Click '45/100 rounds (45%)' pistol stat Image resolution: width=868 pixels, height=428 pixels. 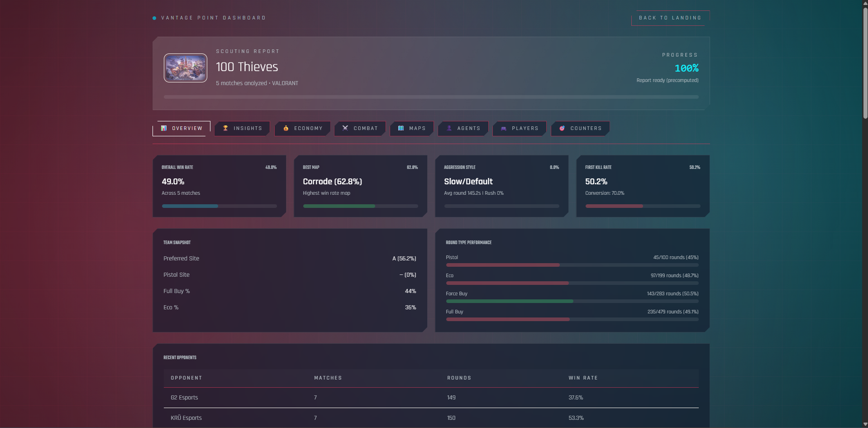coord(676,257)
